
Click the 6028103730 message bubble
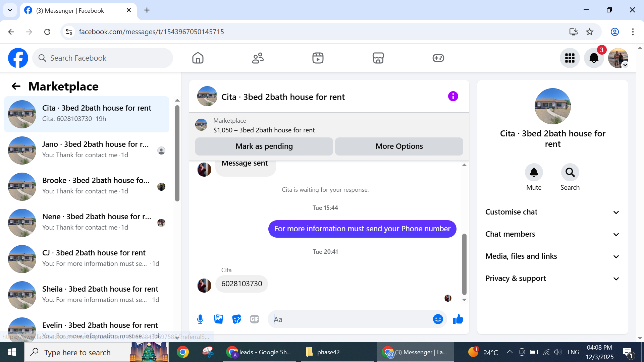click(x=241, y=284)
